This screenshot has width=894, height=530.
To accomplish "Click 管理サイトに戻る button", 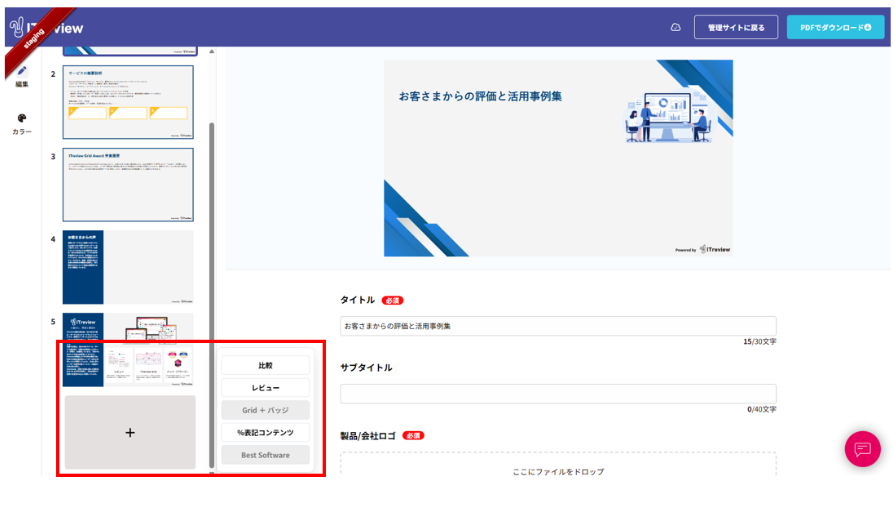I will (736, 27).
